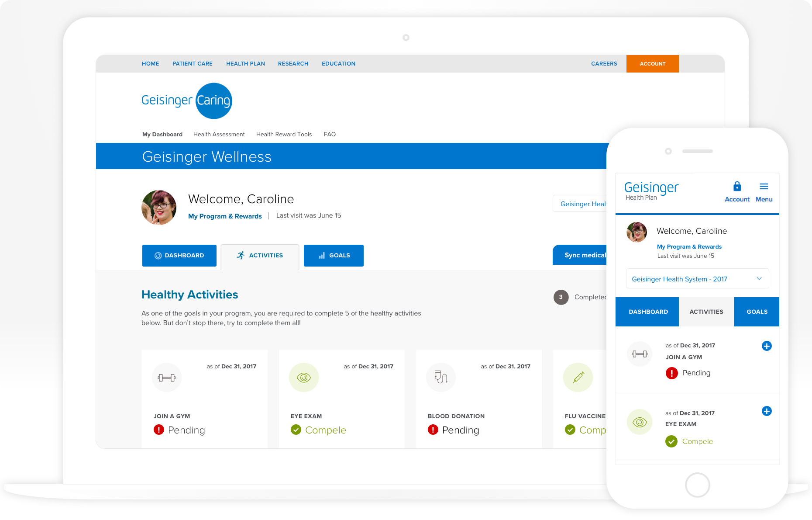Click Caroline's profile photo on the laptop
812x520 pixels.
pyautogui.click(x=159, y=208)
